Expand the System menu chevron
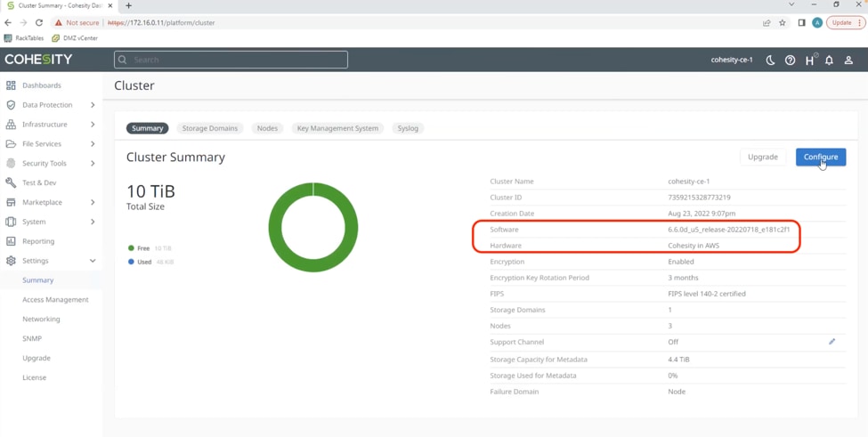868x437 pixels. 93,222
